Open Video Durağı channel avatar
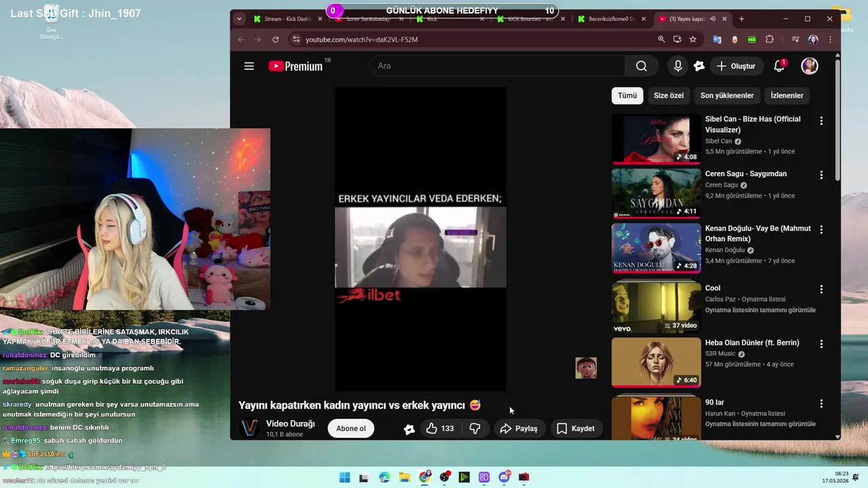 point(250,428)
